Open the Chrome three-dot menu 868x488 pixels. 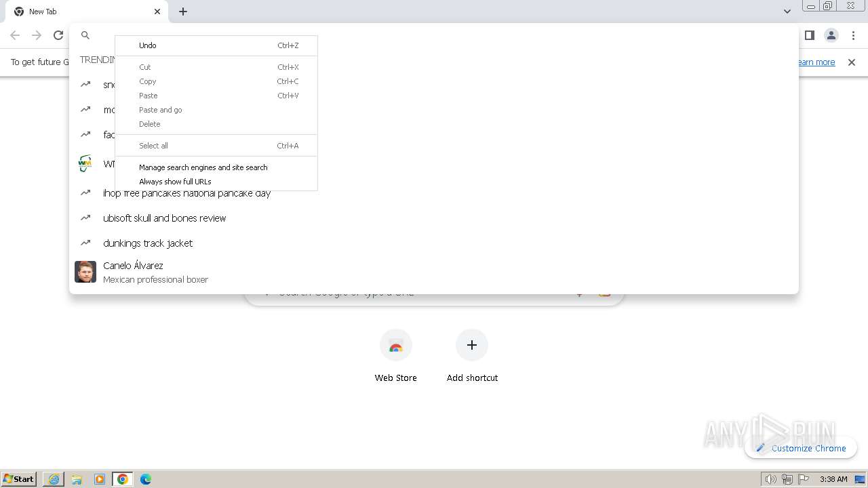pyautogui.click(x=853, y=35)
